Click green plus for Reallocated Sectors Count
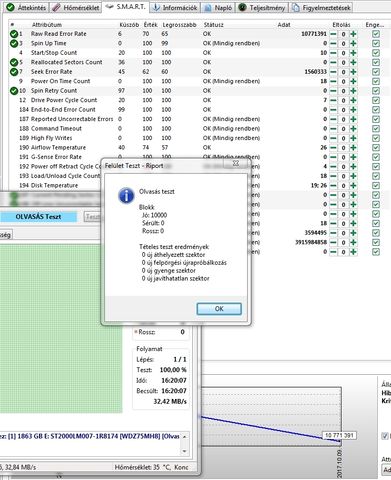391x480 pixels. click(353, 62)
